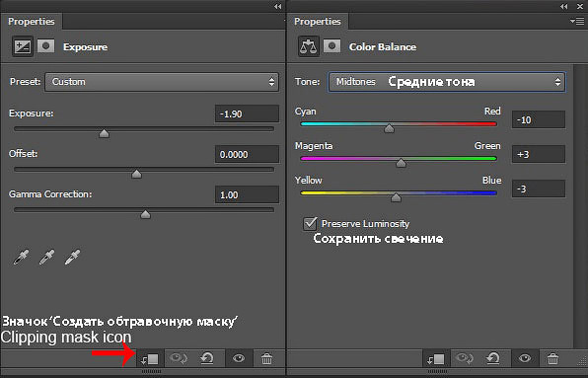
Task: Click the Preset label
Action: pos(25,82)
